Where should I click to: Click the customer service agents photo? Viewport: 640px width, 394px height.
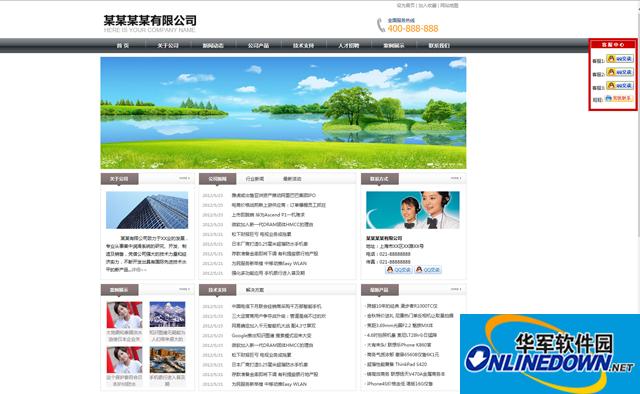pyautogui.click(x=413, y=210)
